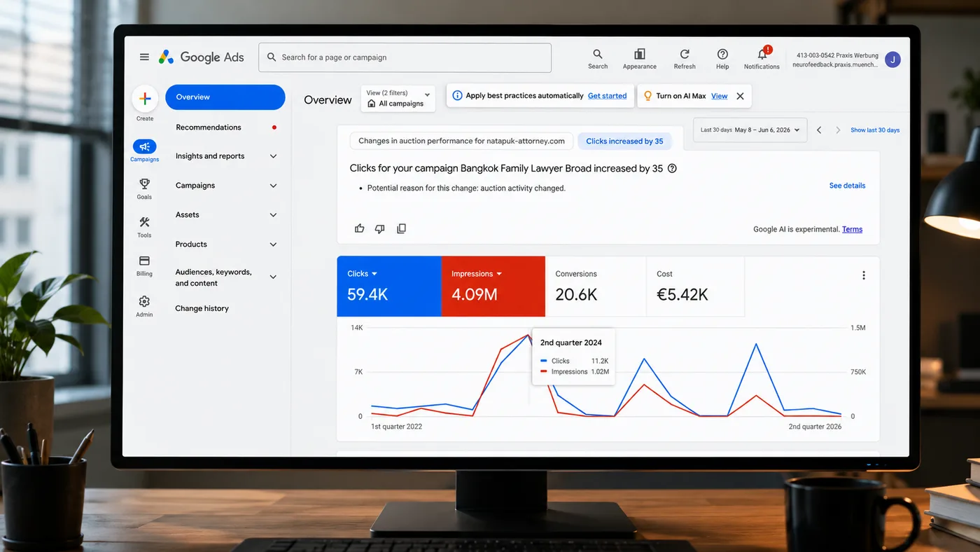Click the 2nd quarter 2026 axis label
The height and width of the screenshot is (552, 980).
click(x=815, y=427)
